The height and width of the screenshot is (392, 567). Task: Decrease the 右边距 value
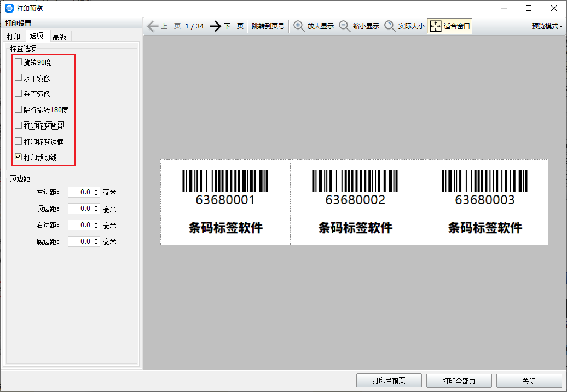[96, 227]
